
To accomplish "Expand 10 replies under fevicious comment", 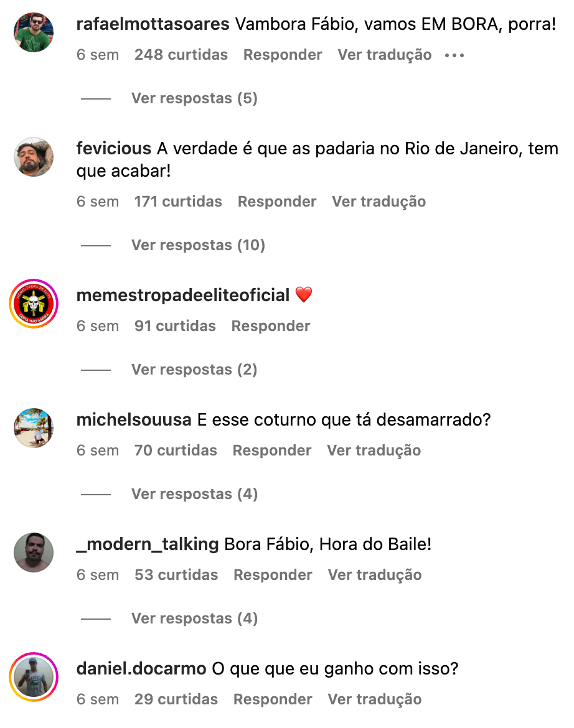I will tap(199, 245).
